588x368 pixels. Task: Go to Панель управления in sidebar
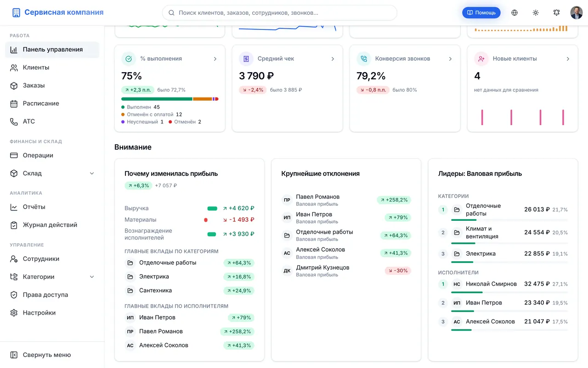(52, 50)
